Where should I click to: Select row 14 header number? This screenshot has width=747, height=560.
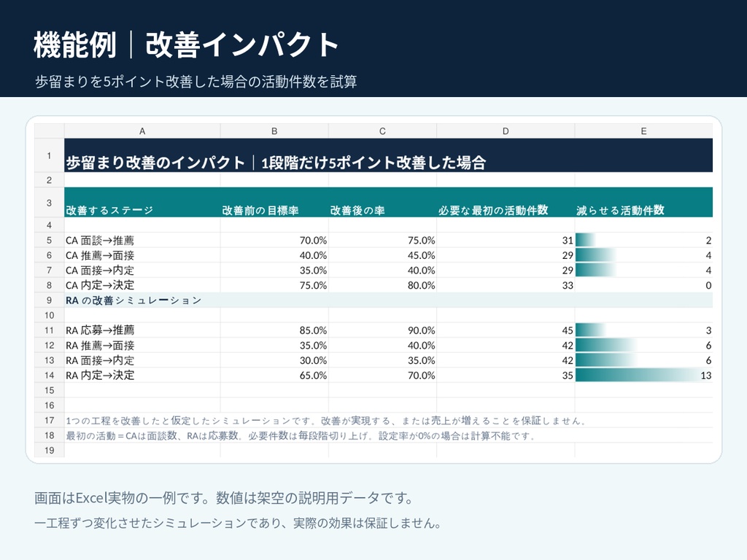point(49,376)
